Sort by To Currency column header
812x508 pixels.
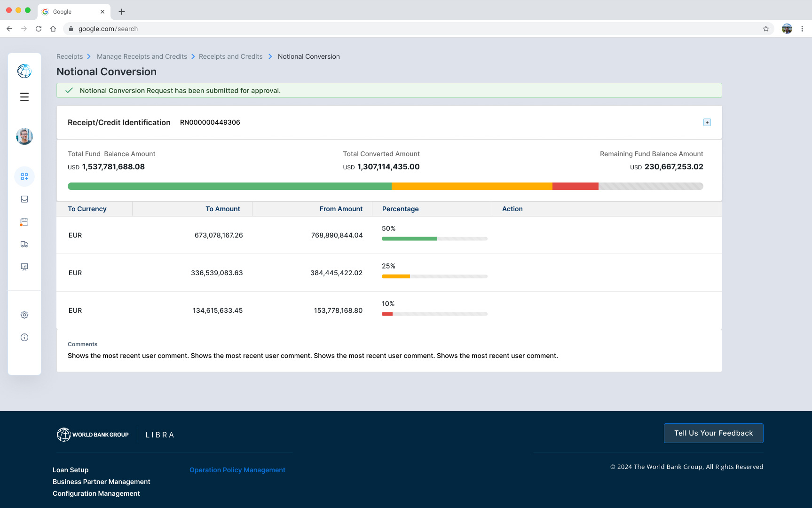[x=87, y=209]
